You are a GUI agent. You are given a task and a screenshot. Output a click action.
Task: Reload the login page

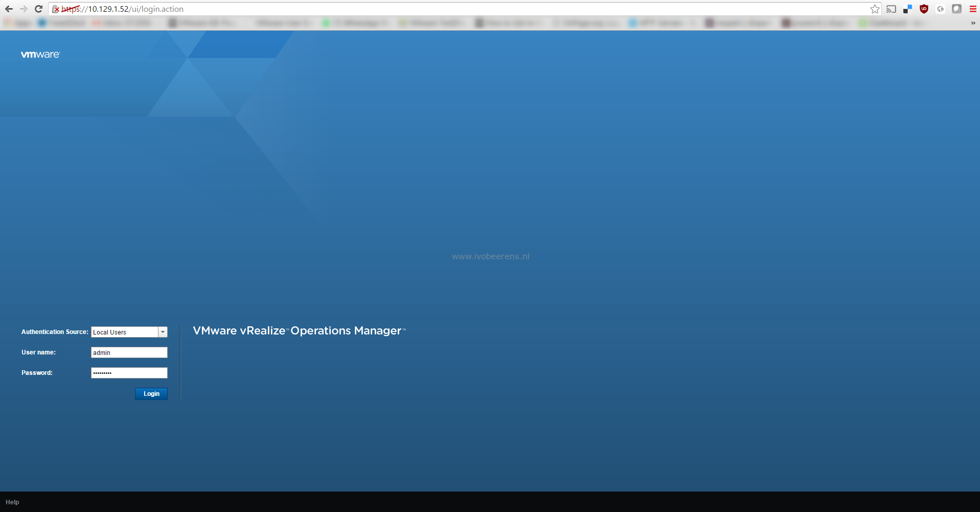click(x=38, y=9)
